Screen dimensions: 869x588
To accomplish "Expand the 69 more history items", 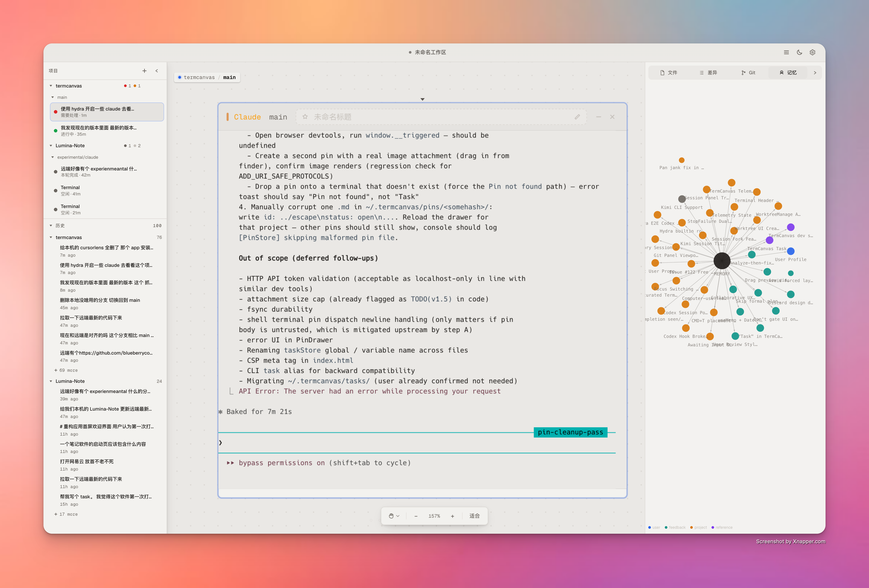I will (x=66, y=370).
